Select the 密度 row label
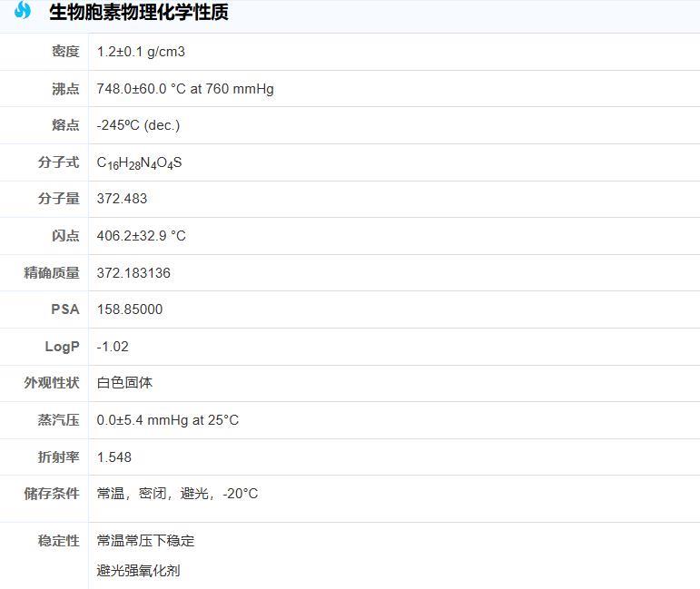Image resolution: width=700 pixels, height=589 pixels. coord(65,52)
